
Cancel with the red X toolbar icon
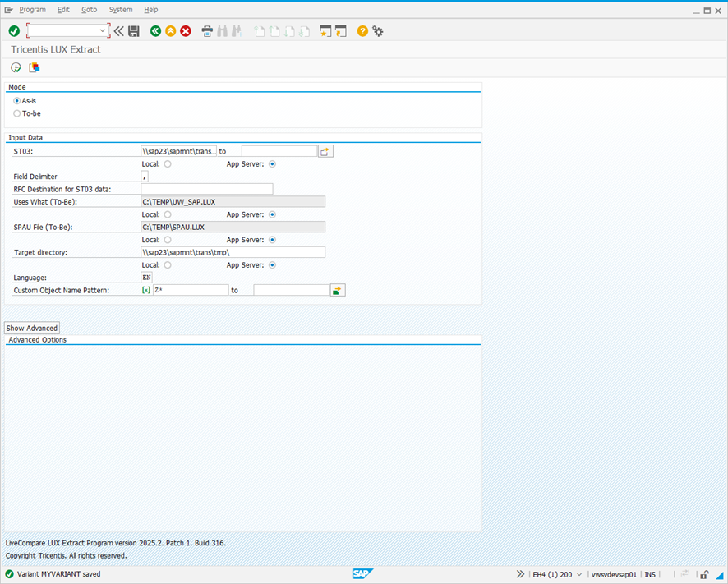185,30
